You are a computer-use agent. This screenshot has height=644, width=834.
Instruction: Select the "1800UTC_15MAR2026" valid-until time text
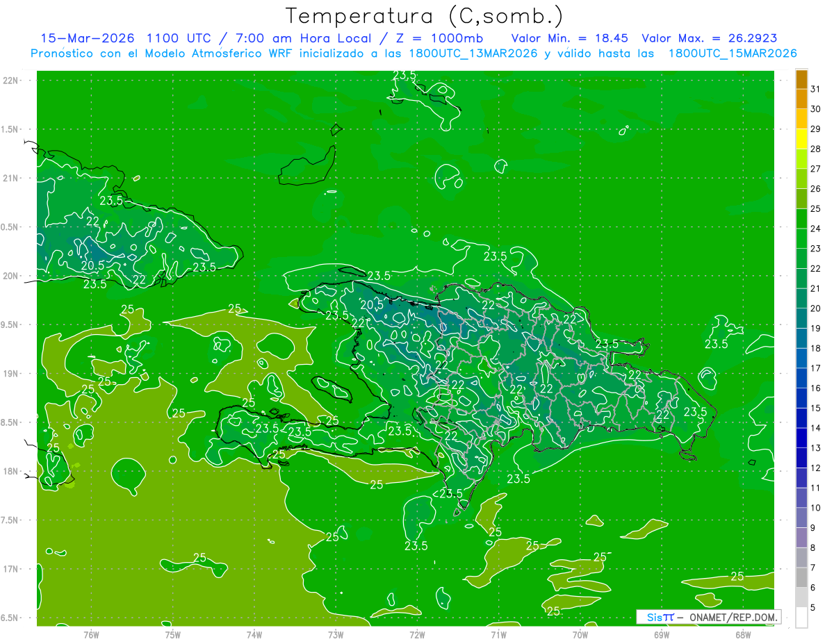click(x=732, y=53)
